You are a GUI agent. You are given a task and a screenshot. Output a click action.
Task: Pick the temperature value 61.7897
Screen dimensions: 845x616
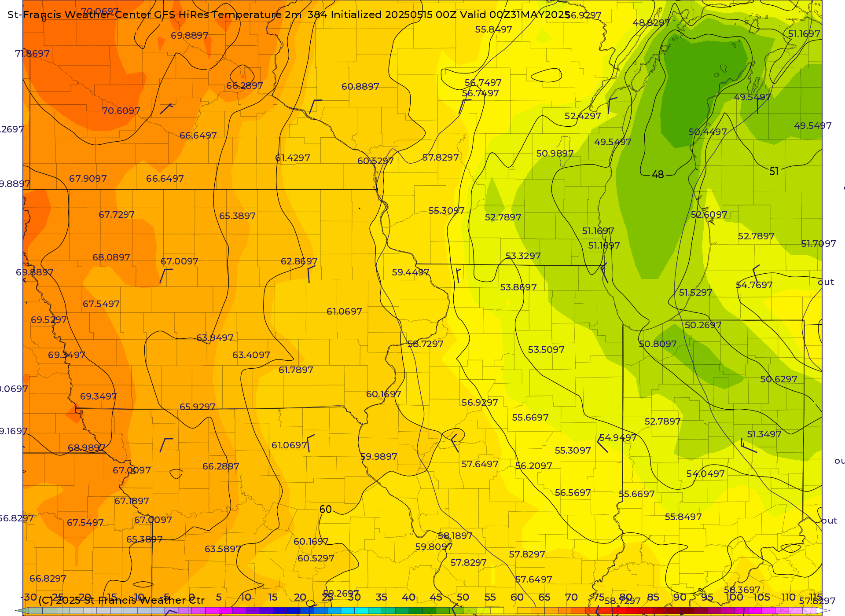click(296, 370)
